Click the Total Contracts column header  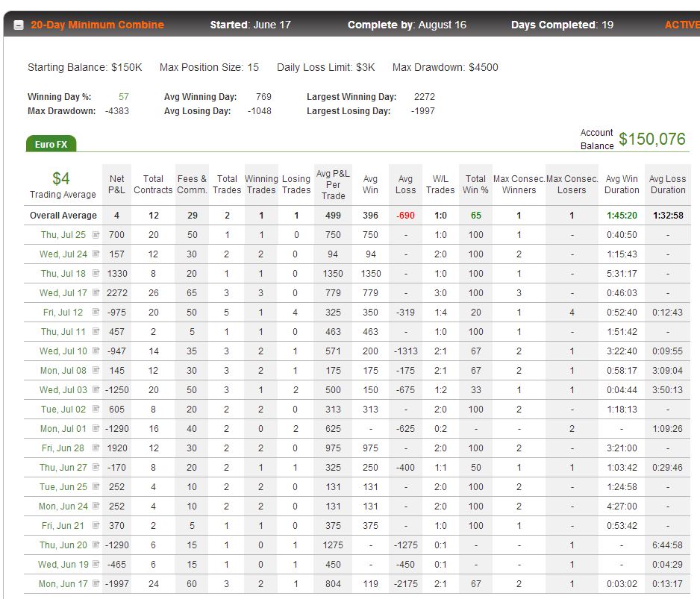click(x=153, y=184)
